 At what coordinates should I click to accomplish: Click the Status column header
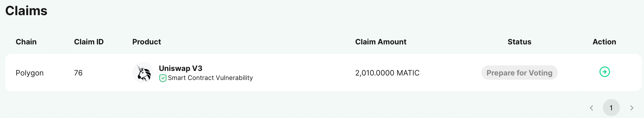(519, 42)
